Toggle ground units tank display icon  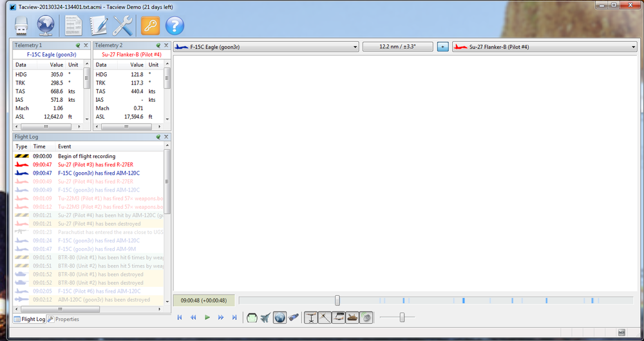point(352,318)
